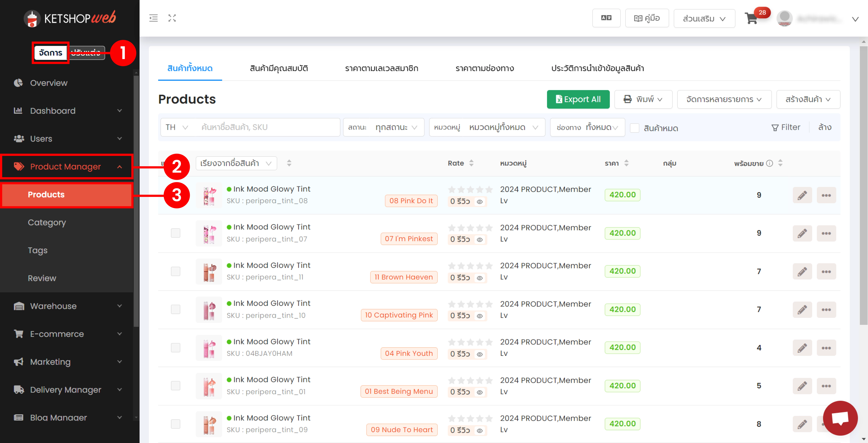Image resolution: width=868 pixels, height=443 pixels.
Task: Sort by the ราคา column arrows
Action: (x=626, y=163)
